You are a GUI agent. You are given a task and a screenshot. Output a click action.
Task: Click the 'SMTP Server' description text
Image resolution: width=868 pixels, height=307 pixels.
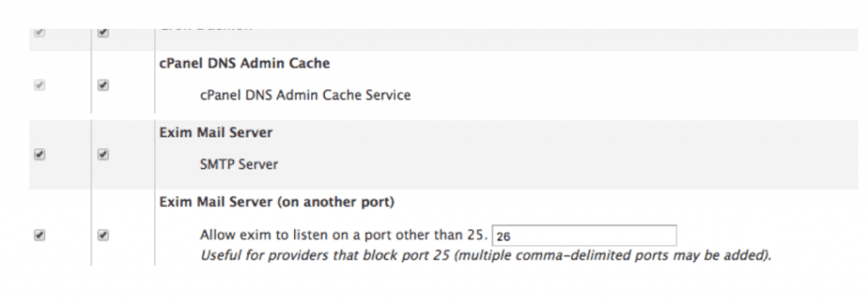click(x=239, y=165)
